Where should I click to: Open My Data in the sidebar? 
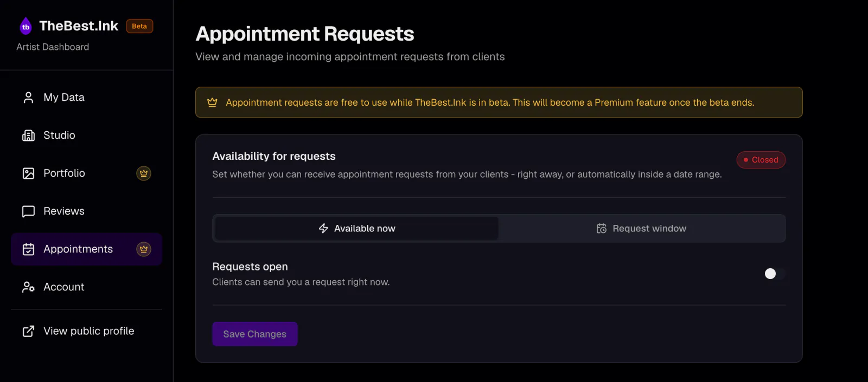[87, 98]
